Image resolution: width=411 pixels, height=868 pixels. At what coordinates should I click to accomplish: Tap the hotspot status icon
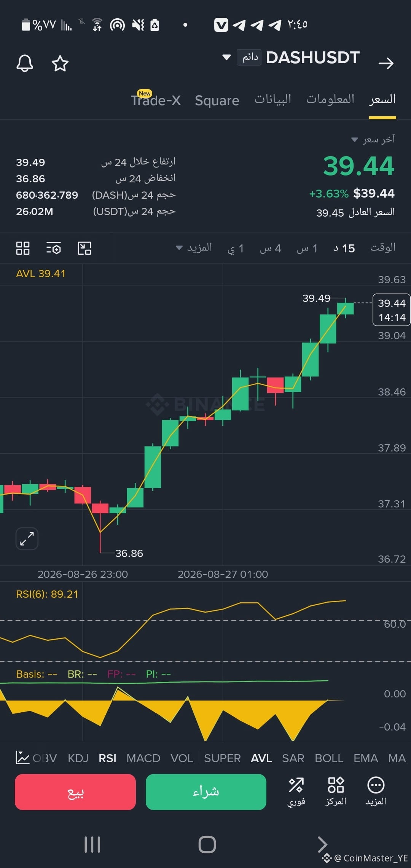(x=117, y=25)
